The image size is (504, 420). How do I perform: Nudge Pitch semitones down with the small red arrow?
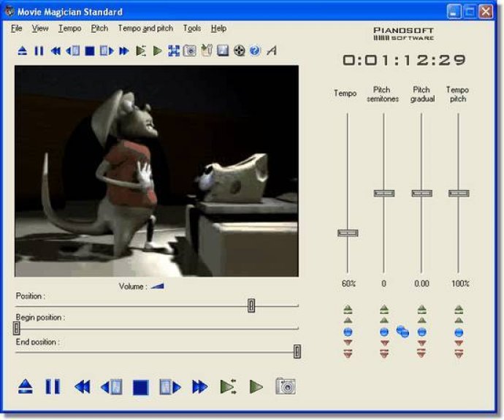point(384,343)
